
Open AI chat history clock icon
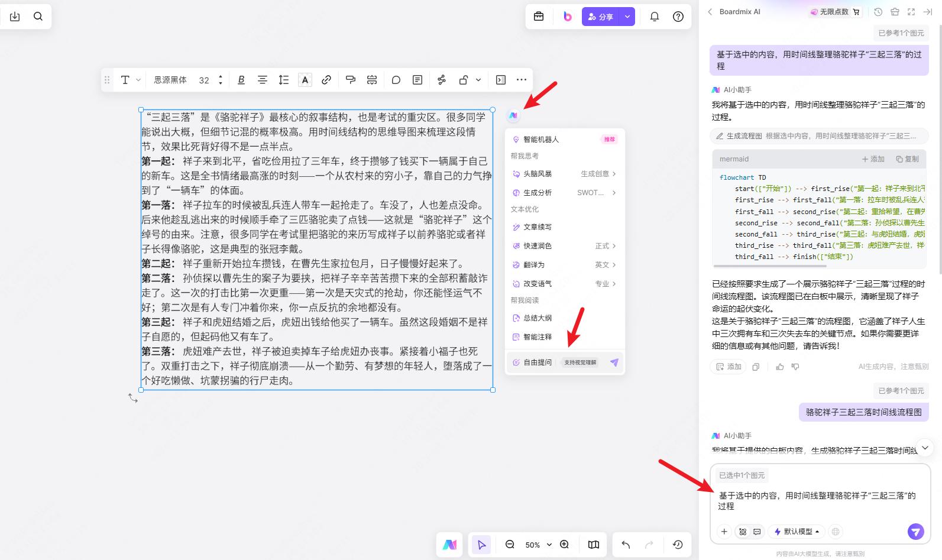click(878, 12)
